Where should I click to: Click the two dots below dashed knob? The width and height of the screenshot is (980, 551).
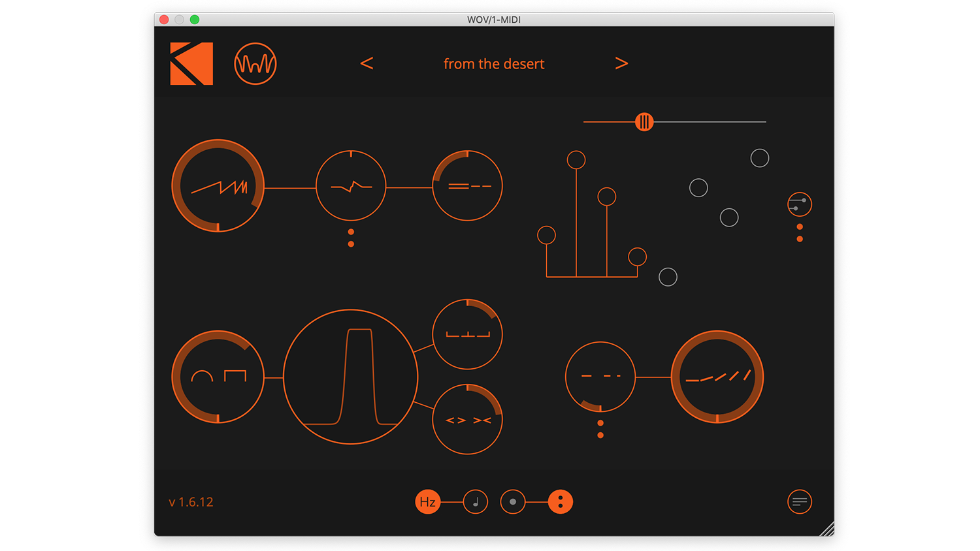[600, 429]
